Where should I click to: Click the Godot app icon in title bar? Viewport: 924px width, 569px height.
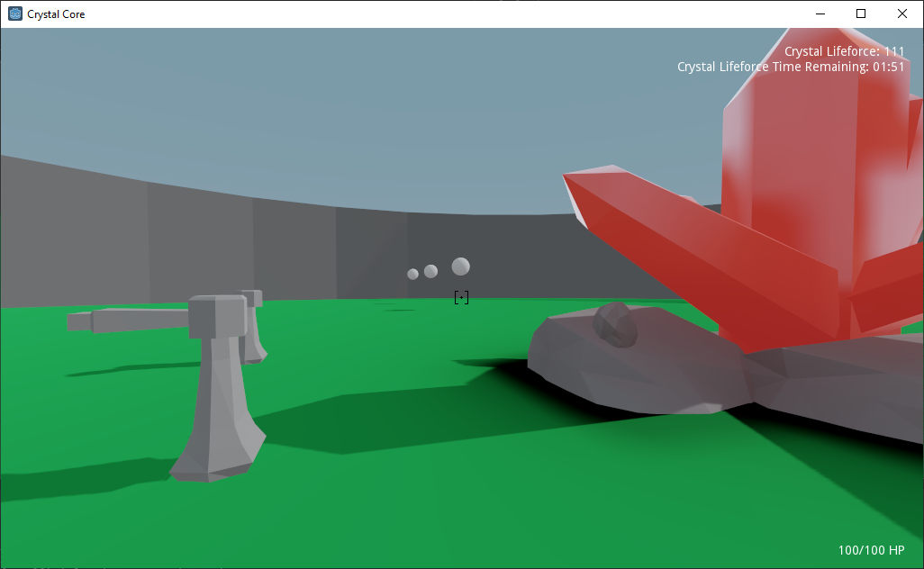(x=15, y=14)
